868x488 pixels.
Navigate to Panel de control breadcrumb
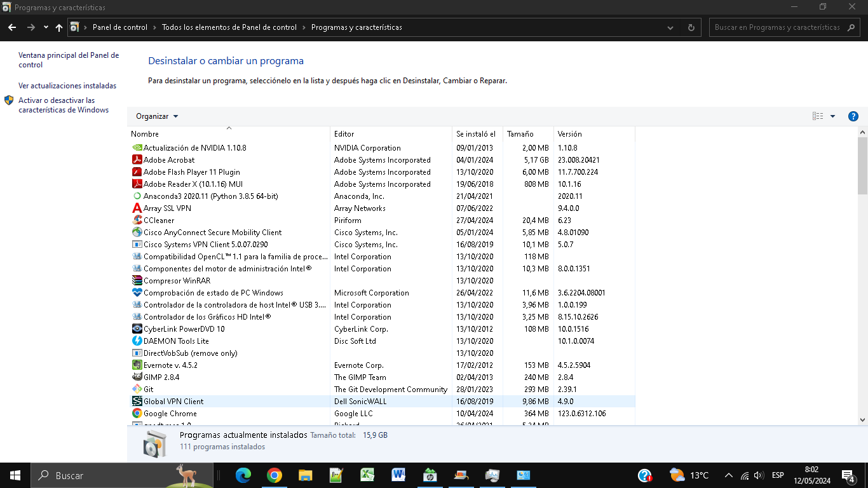click(x=120, y=27)
